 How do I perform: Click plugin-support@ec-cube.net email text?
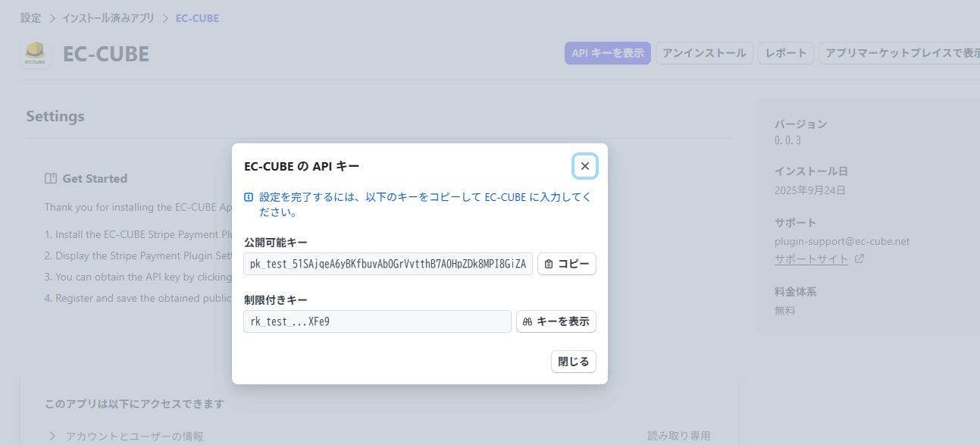tap(842, 241)
